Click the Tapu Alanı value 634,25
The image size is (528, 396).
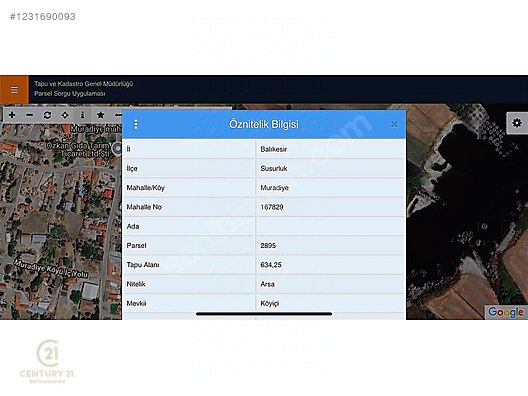coord(271,265)
